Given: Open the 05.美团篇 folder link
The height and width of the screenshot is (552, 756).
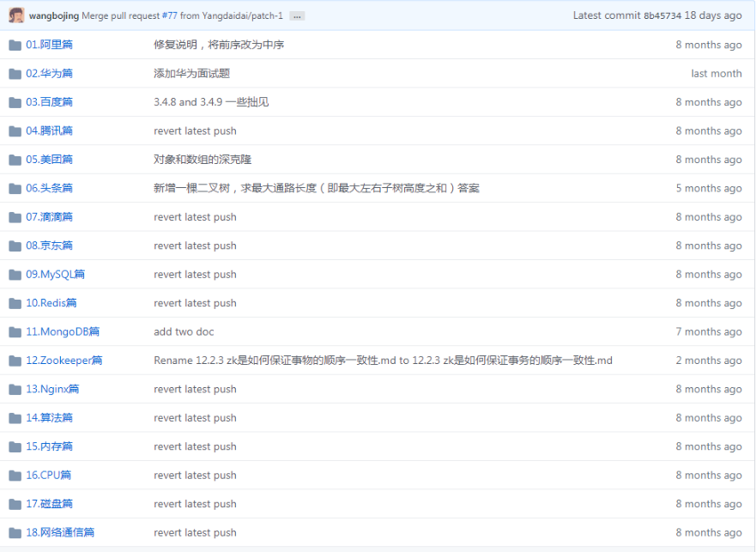Looking at the screenshot, I should point(49,159).
